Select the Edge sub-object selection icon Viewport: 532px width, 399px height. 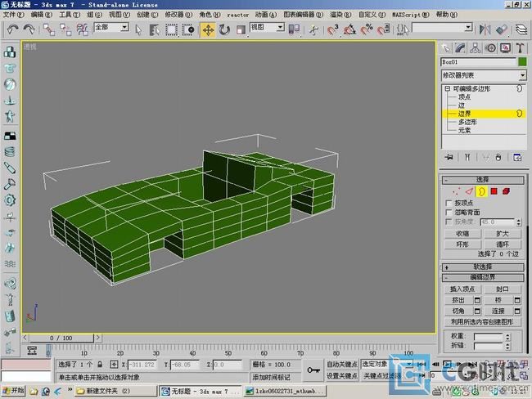point(469,191)
